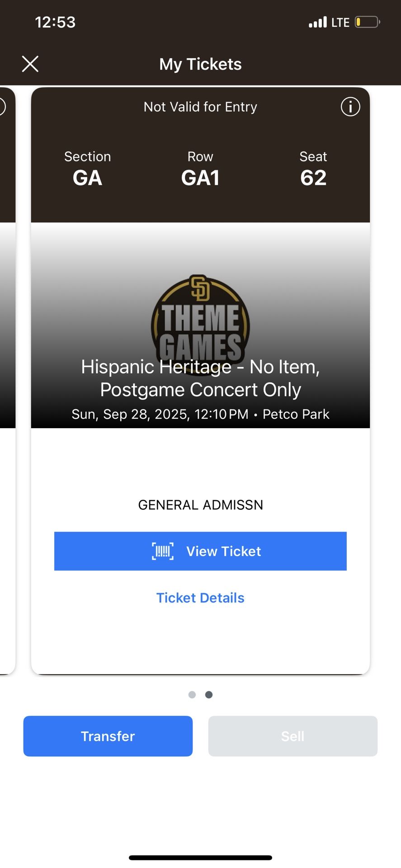Tap the info icon on the ticket card

(x=350, y=107)
